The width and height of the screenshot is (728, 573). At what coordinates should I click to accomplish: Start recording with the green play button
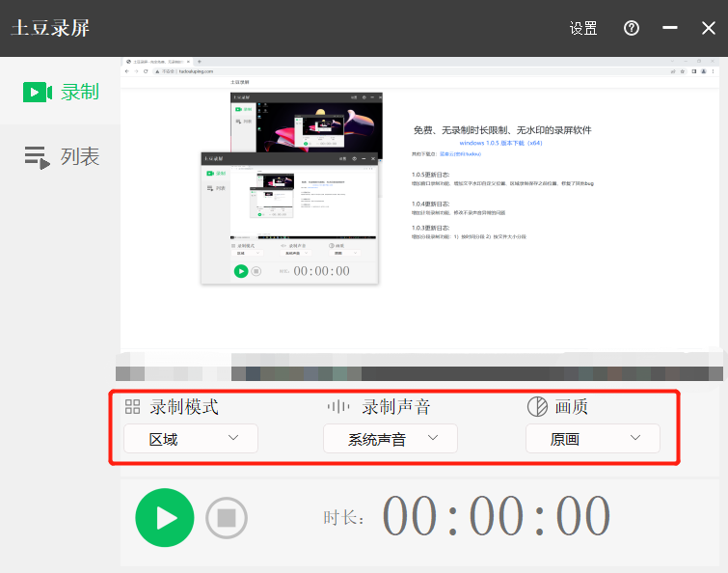tap(164, 517)
